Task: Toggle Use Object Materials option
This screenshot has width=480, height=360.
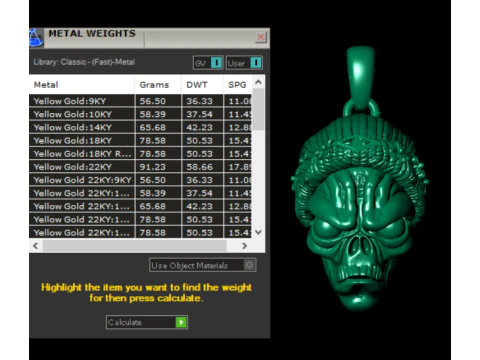Action: (203, 265)
